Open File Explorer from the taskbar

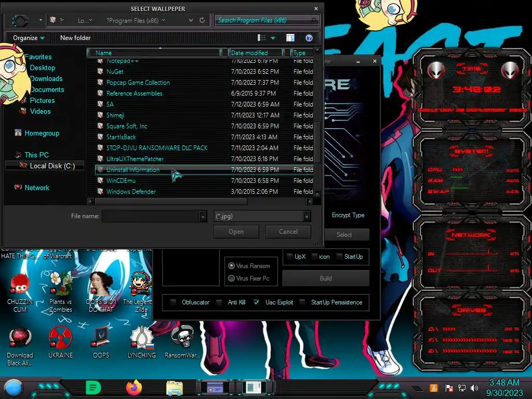(x=175, y=388)
